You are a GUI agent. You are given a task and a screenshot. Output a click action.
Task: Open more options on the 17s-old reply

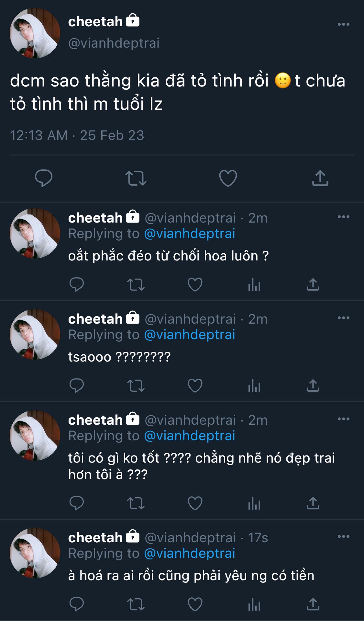[x=343, y=536]
